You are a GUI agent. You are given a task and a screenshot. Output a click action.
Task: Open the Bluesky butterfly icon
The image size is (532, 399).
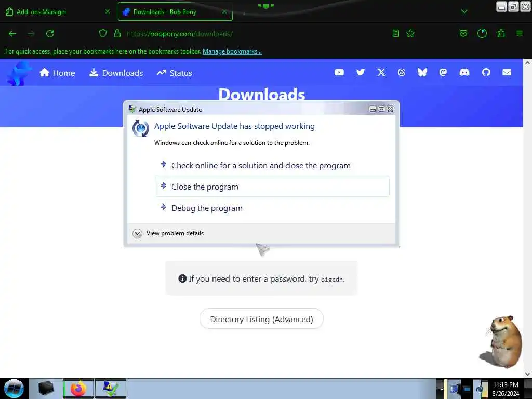(422, 72)
